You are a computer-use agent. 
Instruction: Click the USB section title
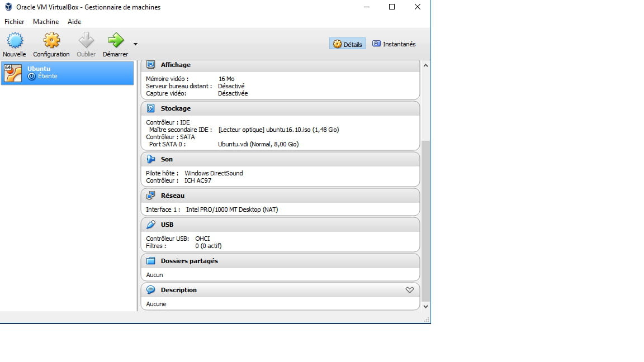tap(167, 225)
